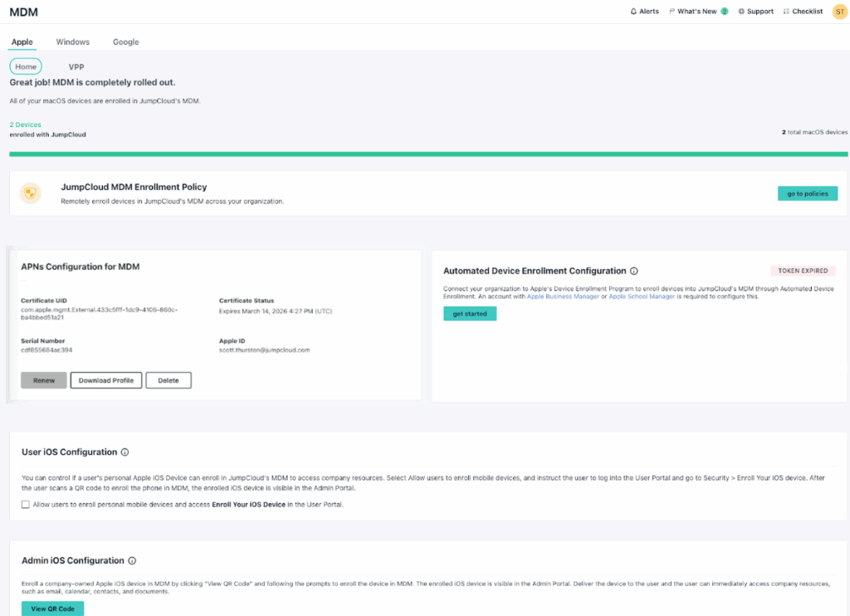Viewport: 850px width, 616px height.
Task: Open info icon beside User iOS Configuration
Action: tap(125, 452)
